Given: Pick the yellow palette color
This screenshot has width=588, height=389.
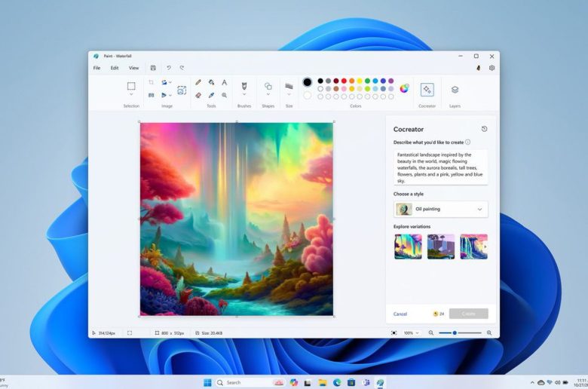Looking at the screenshot, I should tap(360, 81).
